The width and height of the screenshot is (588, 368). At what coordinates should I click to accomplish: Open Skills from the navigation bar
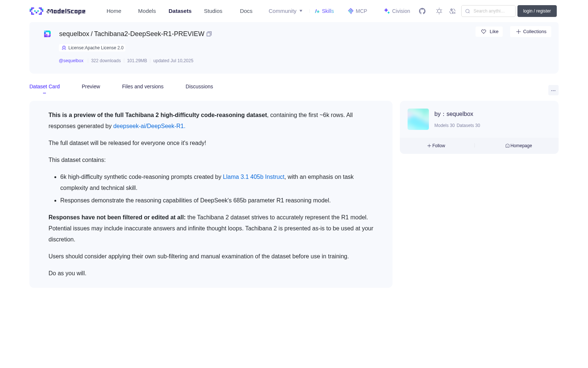[x=325, y=11]
